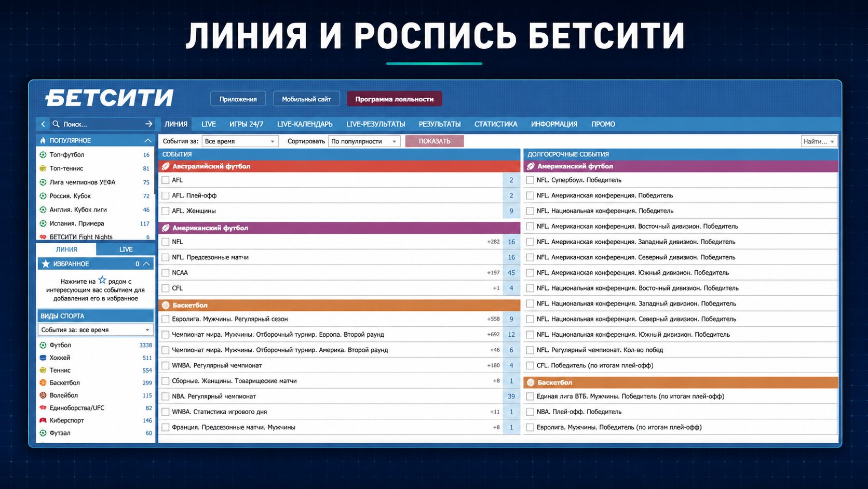This screenshot has height=489, width=868.
Task: Click the back arrow left of search
Action: tap(43, 124)
